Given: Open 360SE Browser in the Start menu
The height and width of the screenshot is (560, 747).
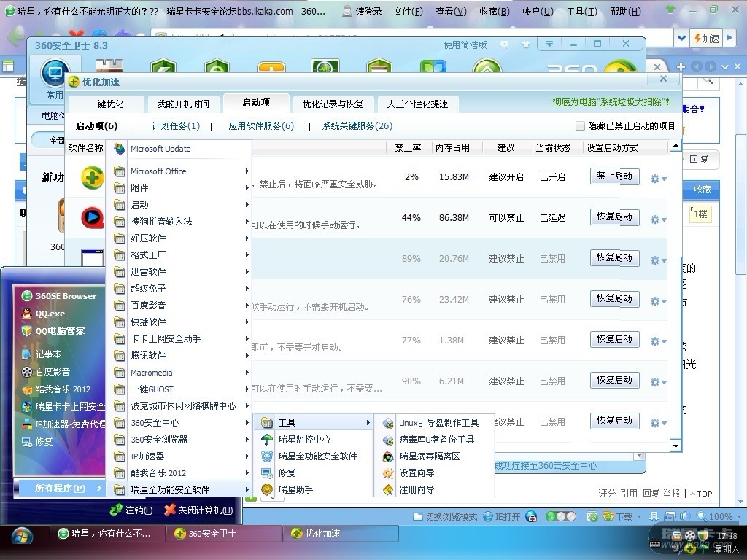Looking at the screenshot, I should pos(65,296).
